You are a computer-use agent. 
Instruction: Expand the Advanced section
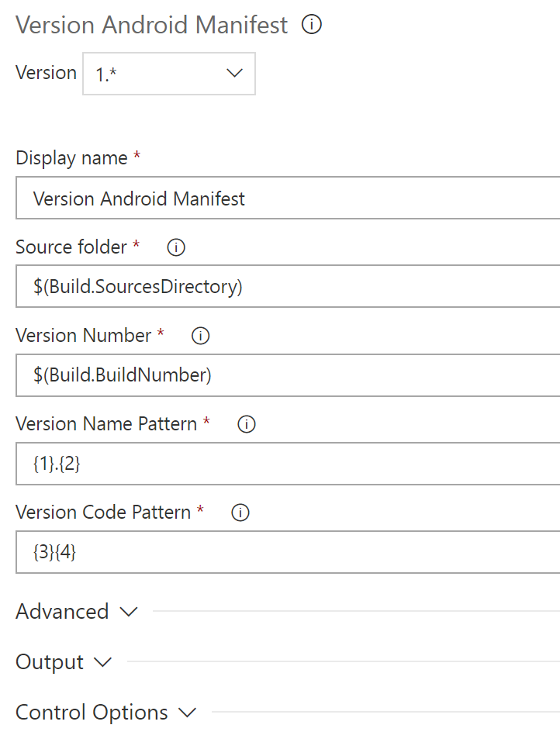point(62,612)
